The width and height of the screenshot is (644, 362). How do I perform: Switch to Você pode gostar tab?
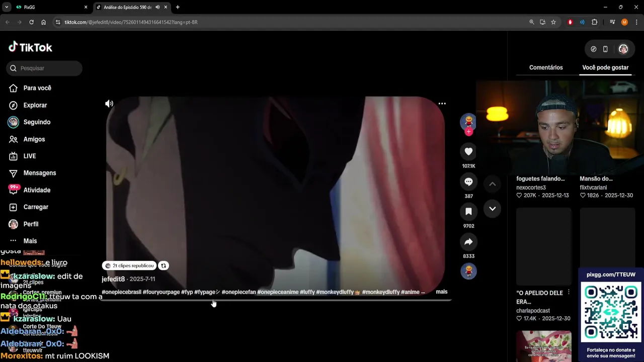click(605, 67)
